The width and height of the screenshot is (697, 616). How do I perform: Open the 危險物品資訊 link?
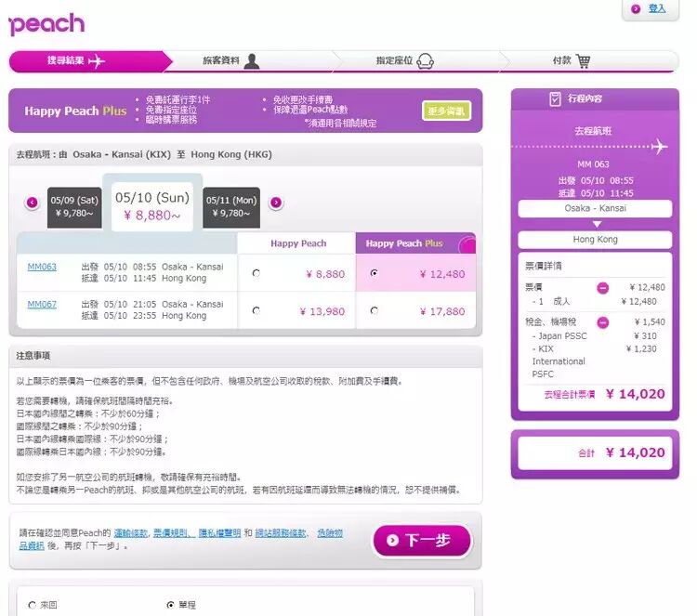(x=330, y=533)
